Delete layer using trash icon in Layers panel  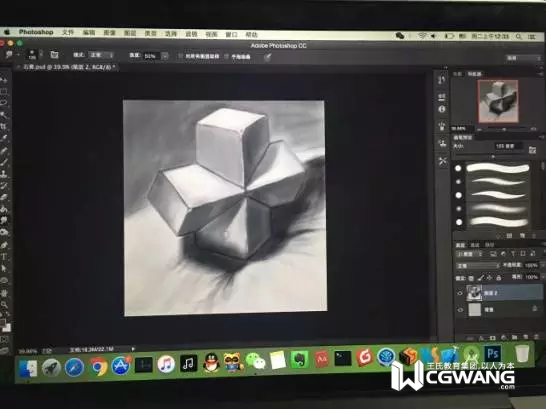537,337
